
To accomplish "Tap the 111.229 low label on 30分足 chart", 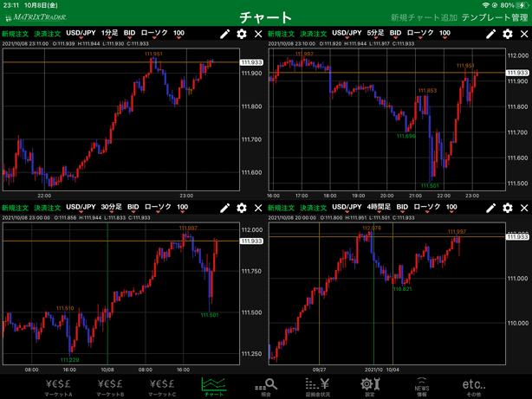I will pos(70,360).
